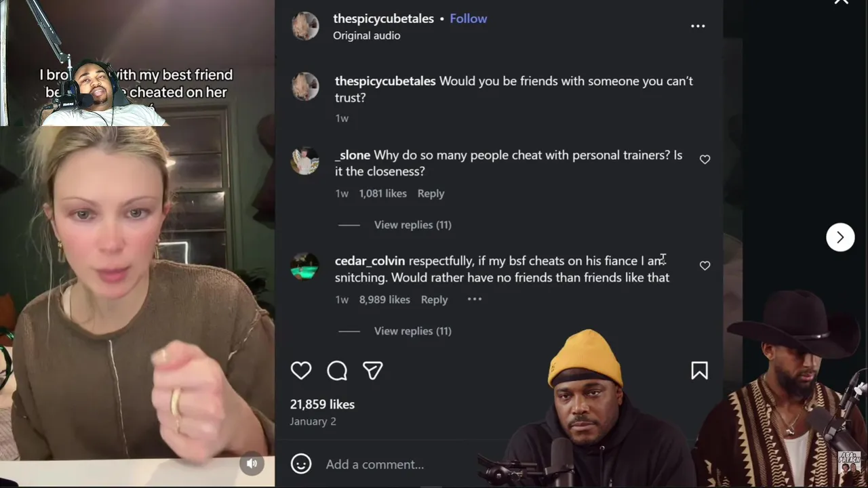Reply to cedar_colvin's comment
Screen dimensions: 868x488
coord(434,299)
